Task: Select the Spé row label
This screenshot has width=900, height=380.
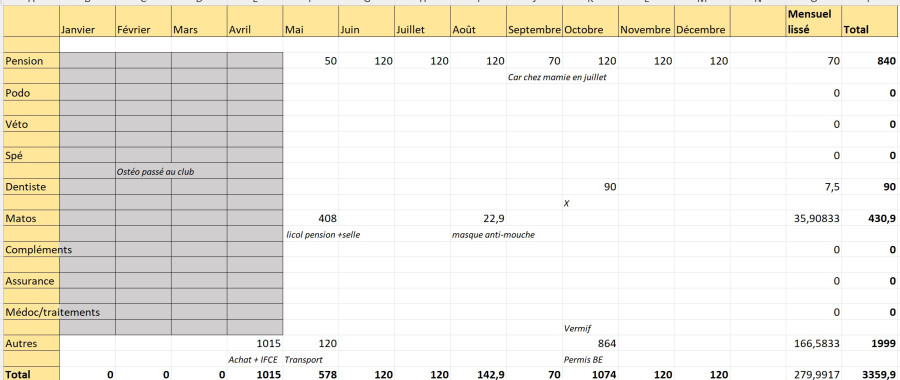Action: tap(31, 155)
